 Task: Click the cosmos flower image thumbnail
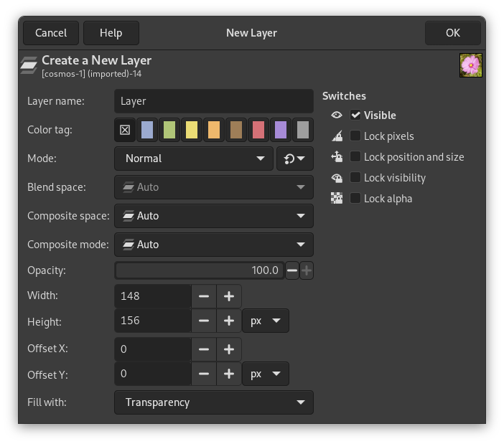[x=470, y=65]
